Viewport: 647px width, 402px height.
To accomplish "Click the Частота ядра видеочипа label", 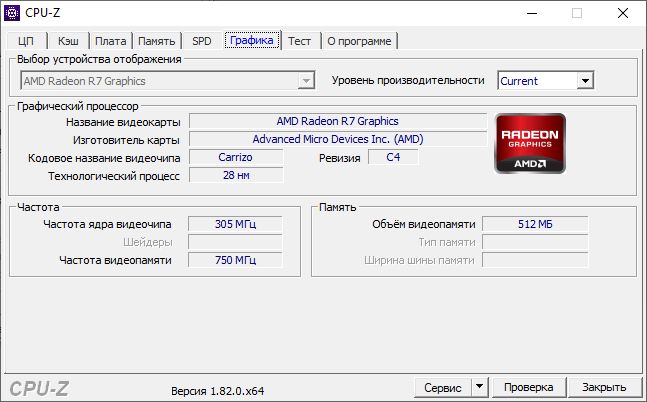I will 107,224.
